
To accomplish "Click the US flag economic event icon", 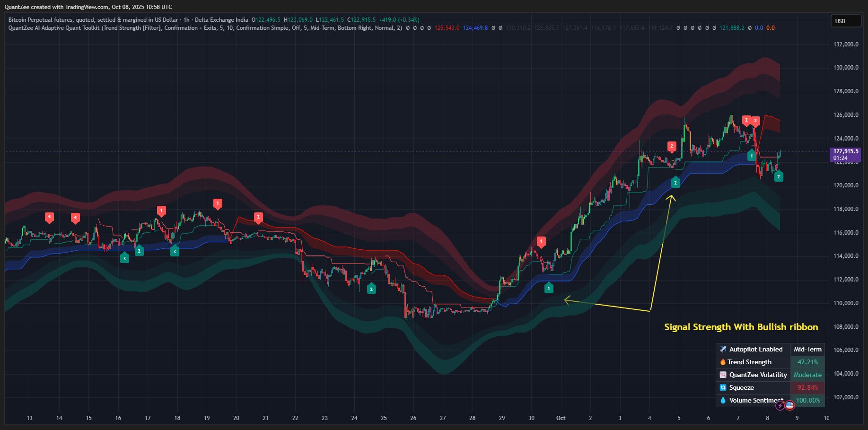I will point(789,405).
